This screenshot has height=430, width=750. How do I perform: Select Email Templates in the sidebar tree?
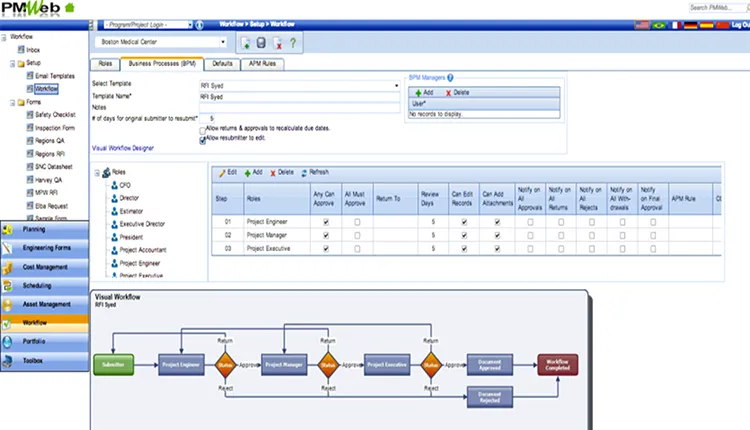pyautogui.click(x=53, y=75)
